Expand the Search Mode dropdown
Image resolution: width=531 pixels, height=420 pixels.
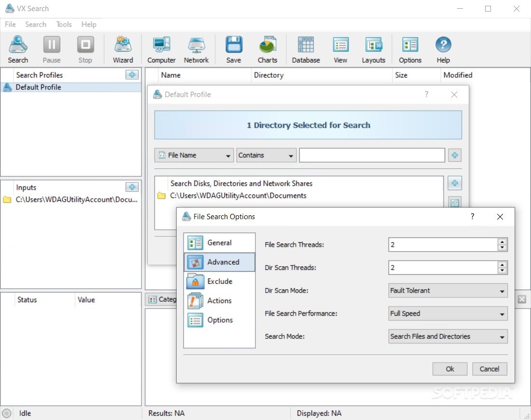[448, 336]
